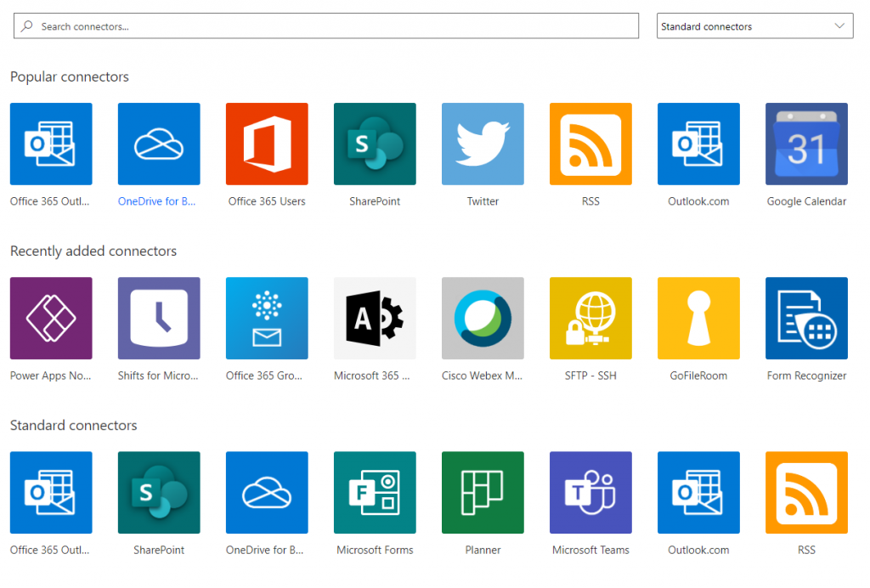Select the Microsoft 365 admin gear connector

[375, 318]
